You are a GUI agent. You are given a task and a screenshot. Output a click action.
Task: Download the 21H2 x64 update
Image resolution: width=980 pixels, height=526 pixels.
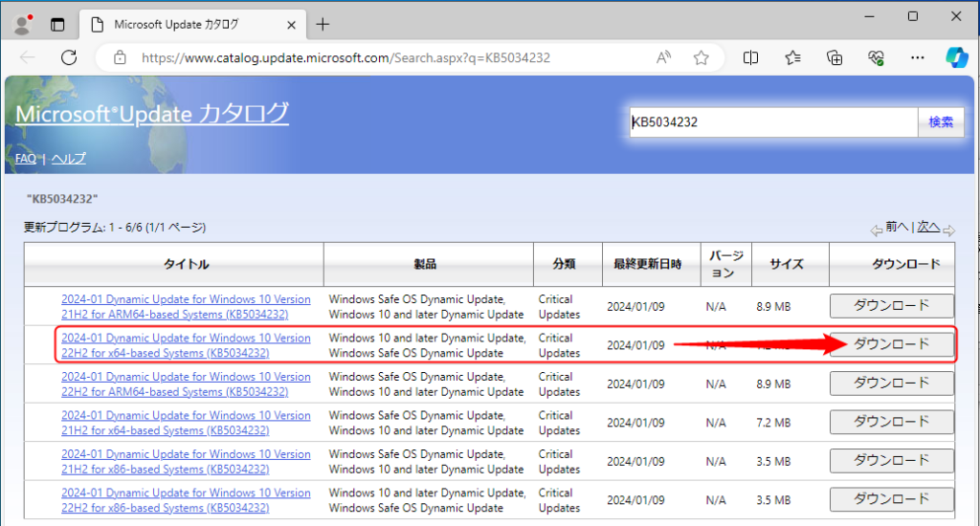892,423
